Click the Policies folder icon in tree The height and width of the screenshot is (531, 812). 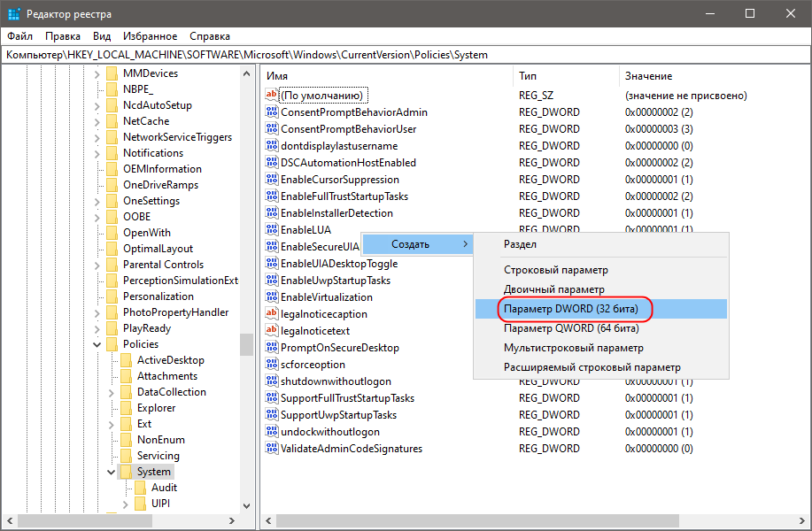coord(112,344)
